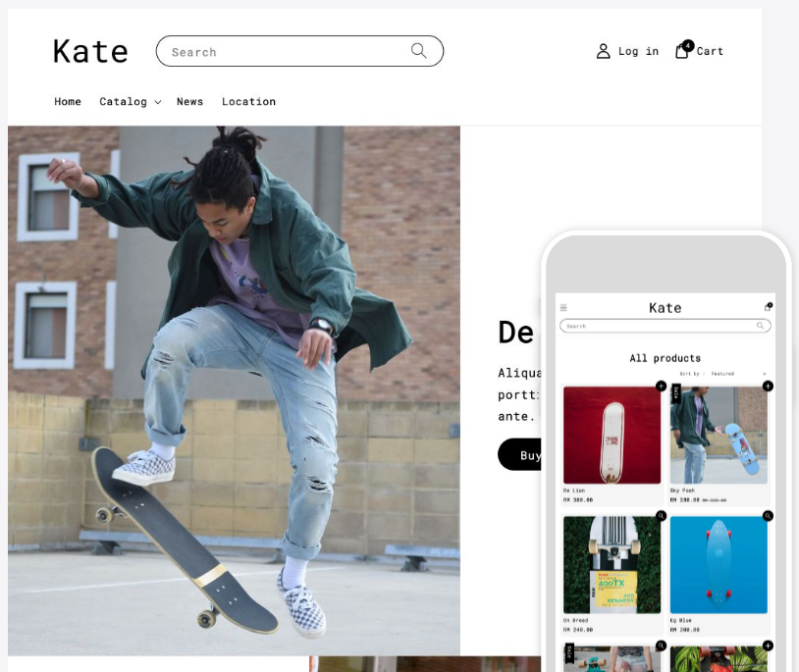
Task: Open the red-background skateboard deck thumbnail
Action: pyautogui.click(x=612, y=436)
